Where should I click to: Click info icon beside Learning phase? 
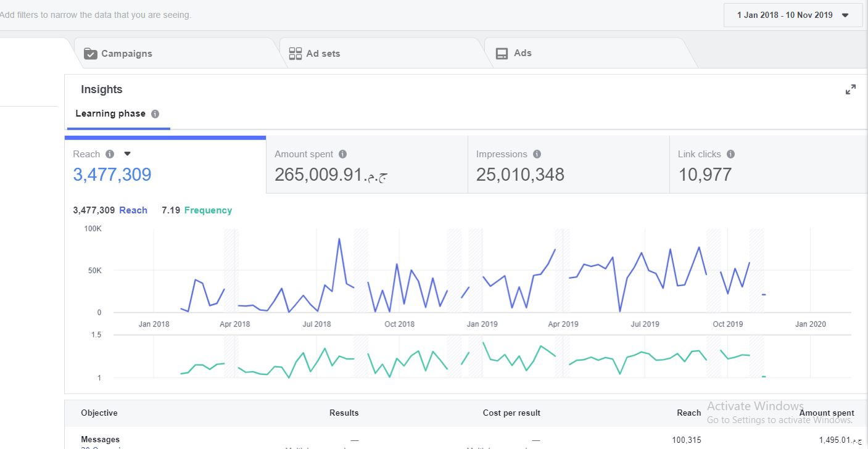pyautogui.click(x=155, y=114)
